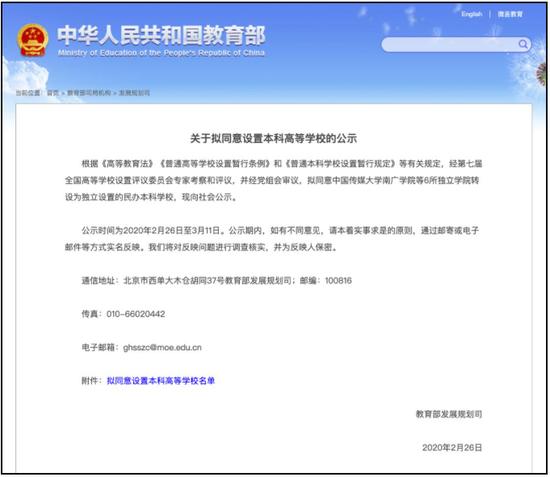Viewport: 550px width, 477px height.
Task: Click the email address ghsszc@moe.edu.cn
Action: [162, 347]
